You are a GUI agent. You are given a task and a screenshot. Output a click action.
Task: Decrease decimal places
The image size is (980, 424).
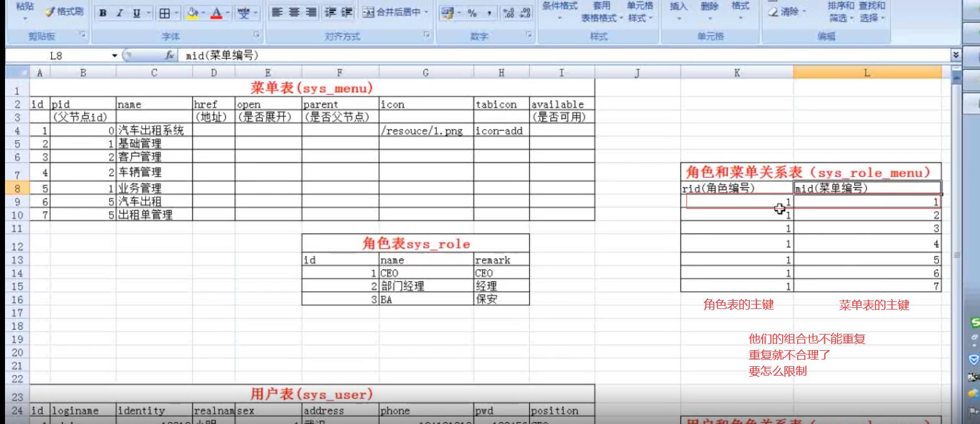(x=525, y=13)
